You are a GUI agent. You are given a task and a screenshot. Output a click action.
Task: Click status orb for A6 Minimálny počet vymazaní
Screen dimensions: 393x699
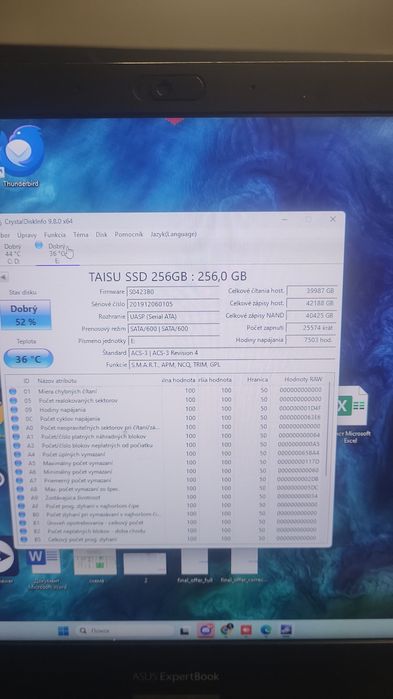19,471
